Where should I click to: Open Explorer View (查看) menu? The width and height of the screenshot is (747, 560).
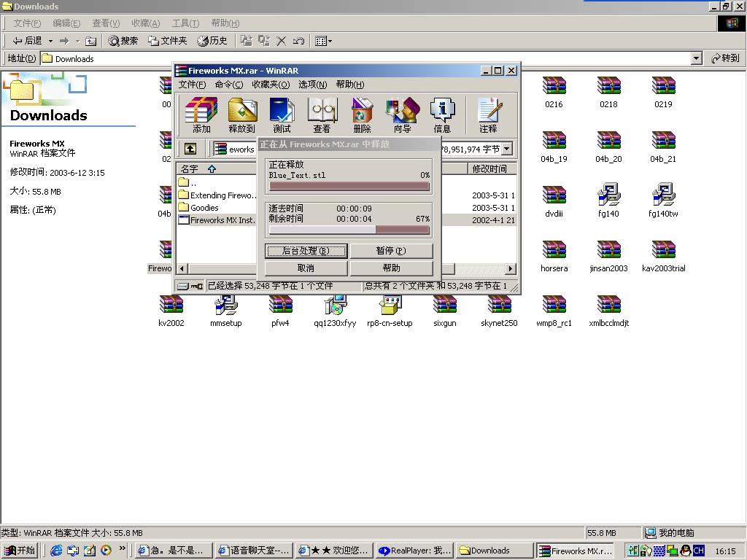pyautogui.click(x=106, y=23)
